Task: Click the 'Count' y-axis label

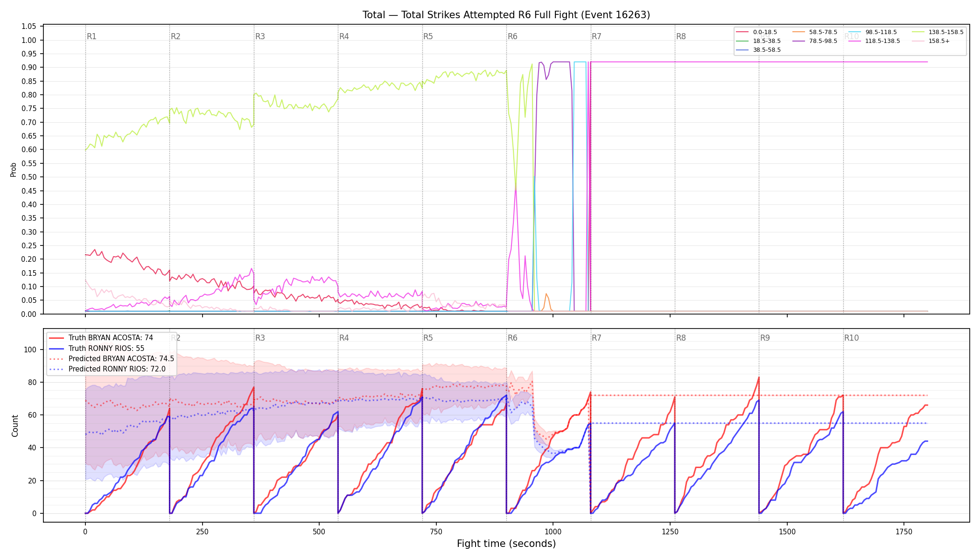Action: tap(15, 426)
